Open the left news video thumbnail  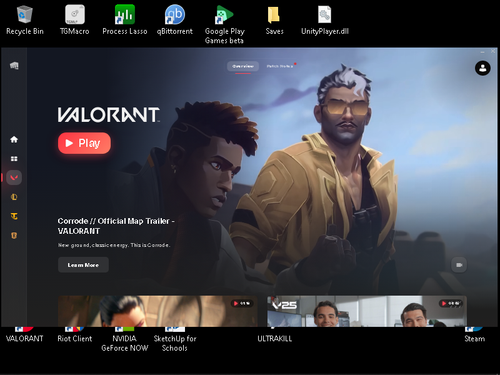158,311
